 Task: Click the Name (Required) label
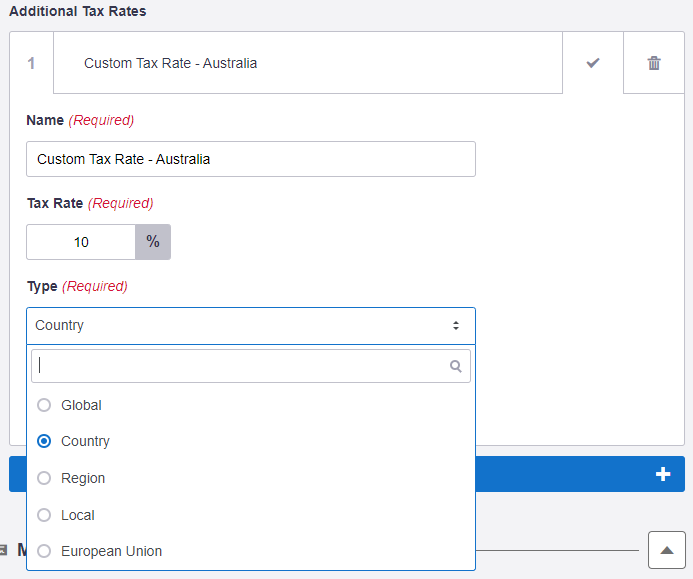(x=80, y=120)
